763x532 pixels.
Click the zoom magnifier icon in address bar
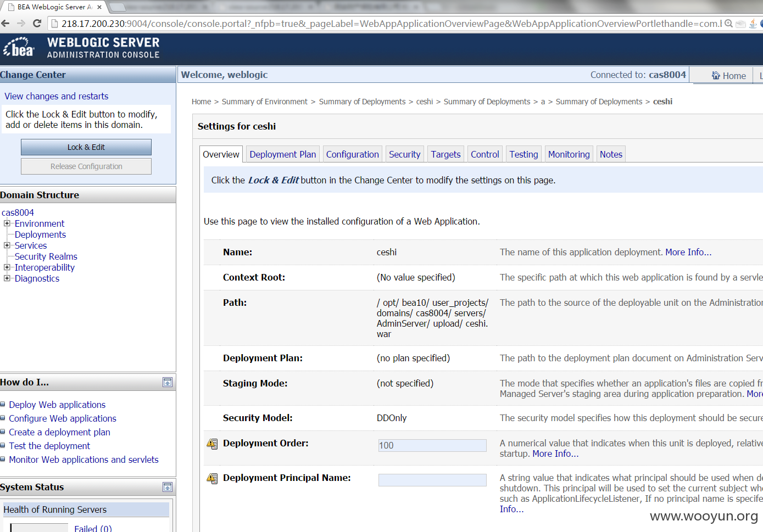click(728, 24)
